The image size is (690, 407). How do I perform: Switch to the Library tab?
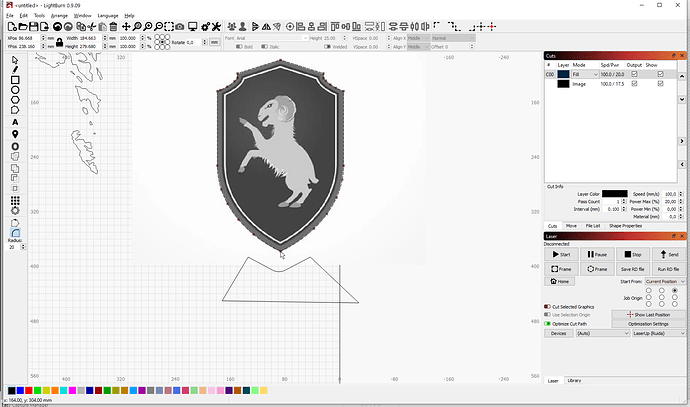click(x=574, y=381)
